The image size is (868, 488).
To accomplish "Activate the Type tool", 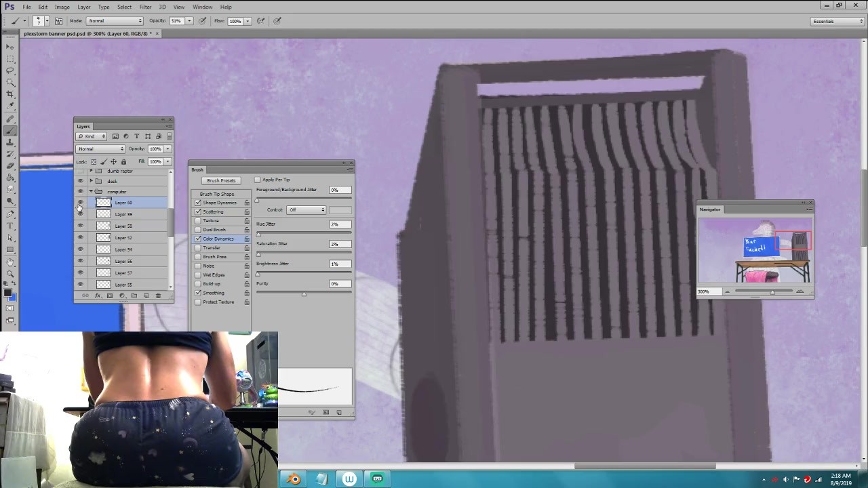I will pyautogui.click(x=10, y=226).
